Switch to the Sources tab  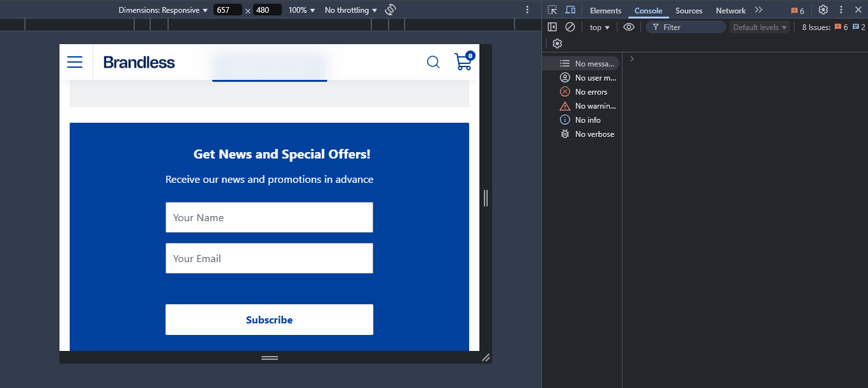point(689,10)
